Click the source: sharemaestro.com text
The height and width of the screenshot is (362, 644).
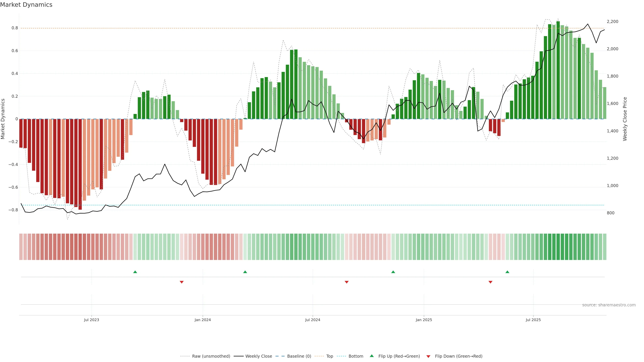coord(609,305)
